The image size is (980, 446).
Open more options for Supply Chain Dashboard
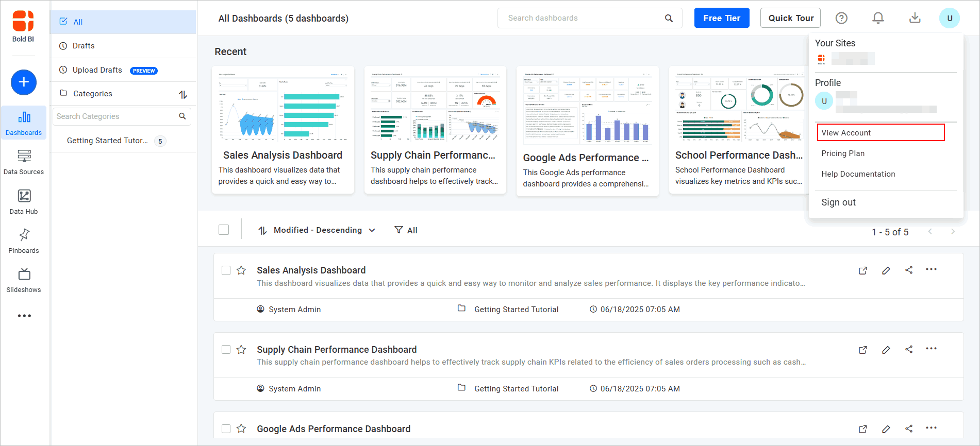tap(931, 349)
